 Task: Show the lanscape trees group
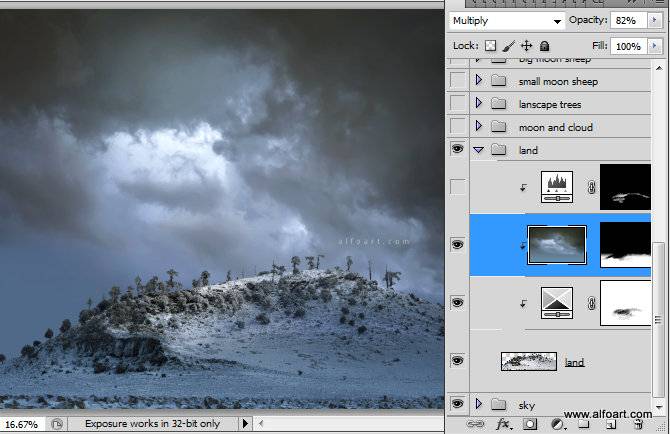(458, 103)
